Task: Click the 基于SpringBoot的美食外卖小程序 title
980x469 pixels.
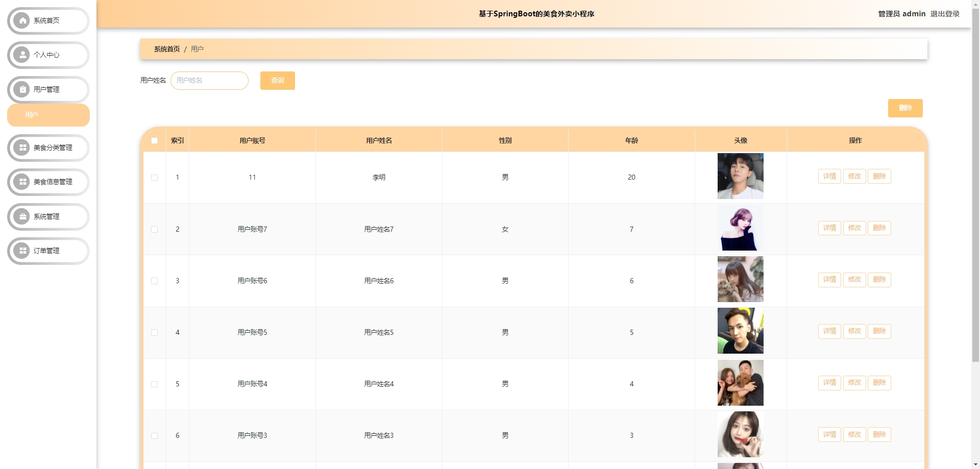Action: coord(536,14)
